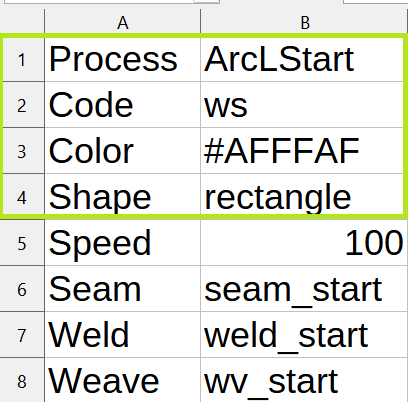Select column A header

pyautogui.click(x=122, y=22)
